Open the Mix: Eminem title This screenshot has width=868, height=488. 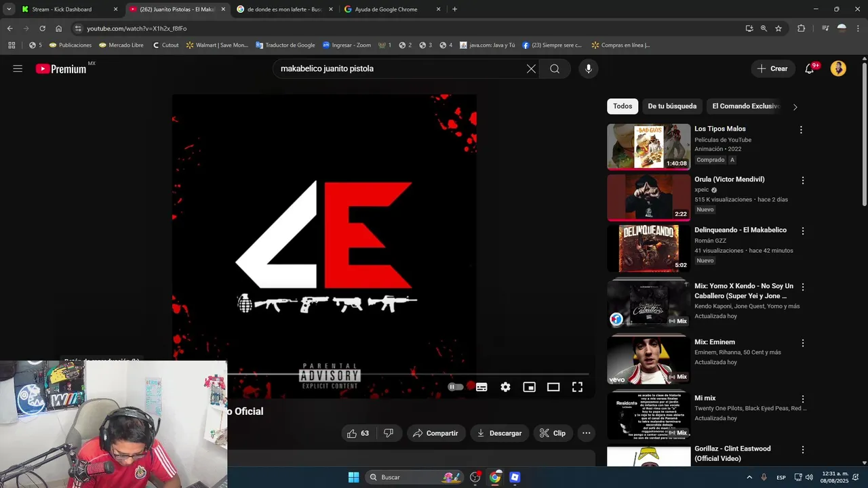715,342
